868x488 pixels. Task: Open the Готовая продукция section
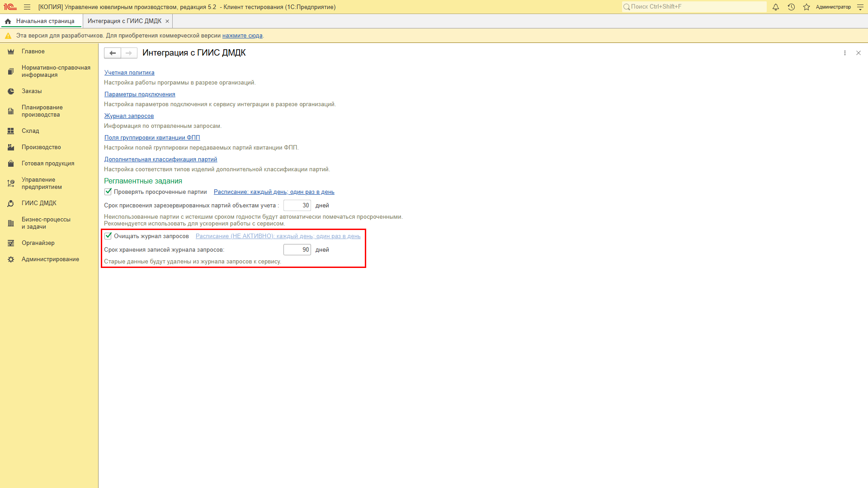click(48, 164)
